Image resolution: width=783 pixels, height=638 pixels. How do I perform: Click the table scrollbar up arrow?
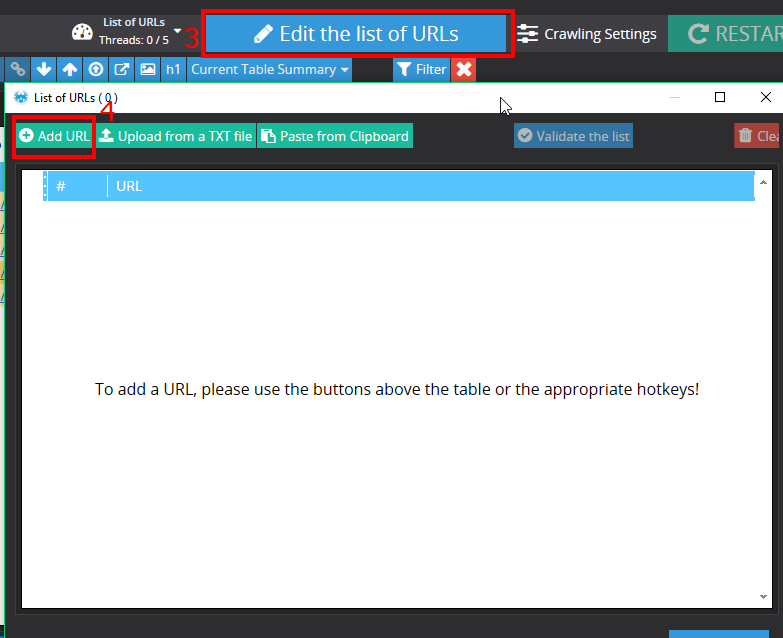pos(763,182)
